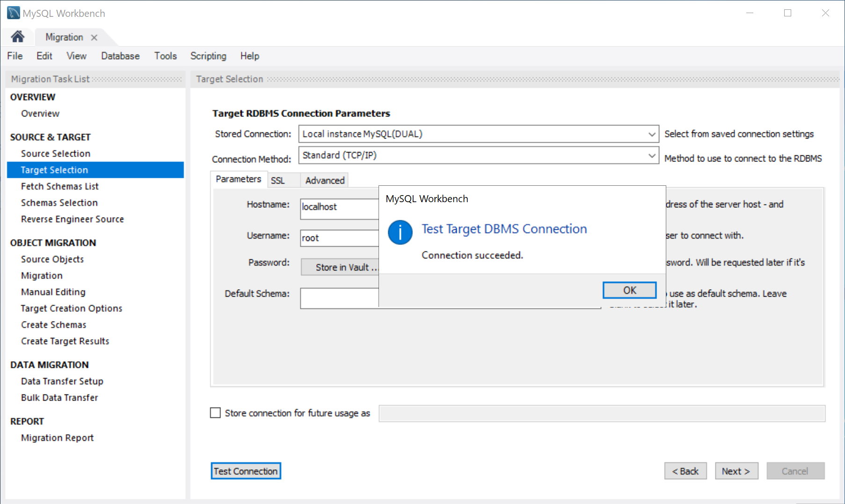Screen dimensions: 845x504
Task: Open Migration Report in task list
Action: (57, 438)
